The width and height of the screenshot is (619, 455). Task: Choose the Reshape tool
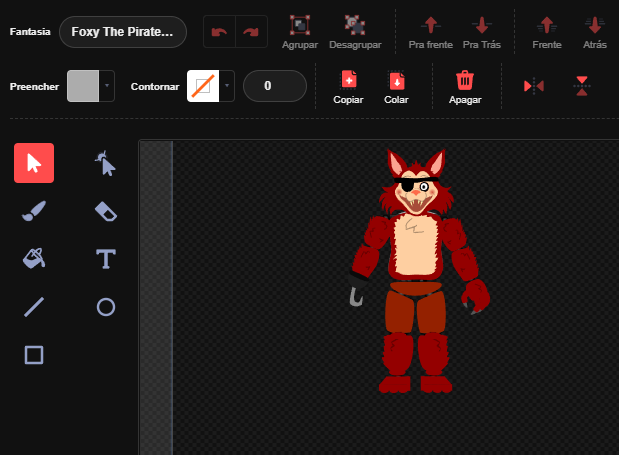(105, 163)
